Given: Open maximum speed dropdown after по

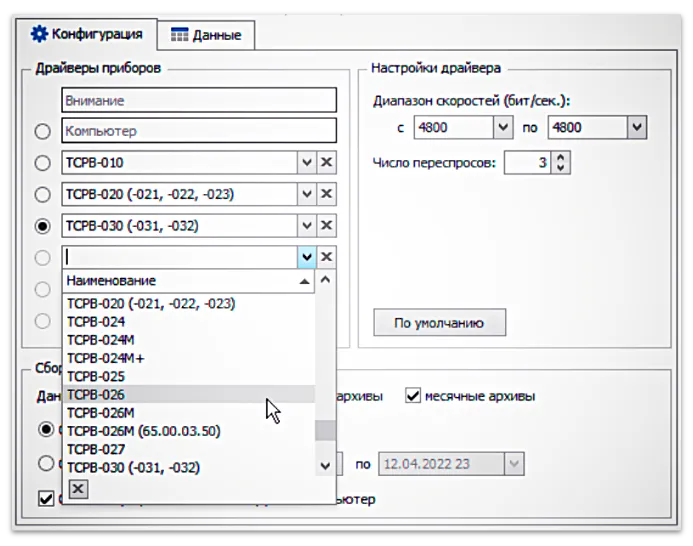Looking at the screenshot, I should [x=637, y=127].
